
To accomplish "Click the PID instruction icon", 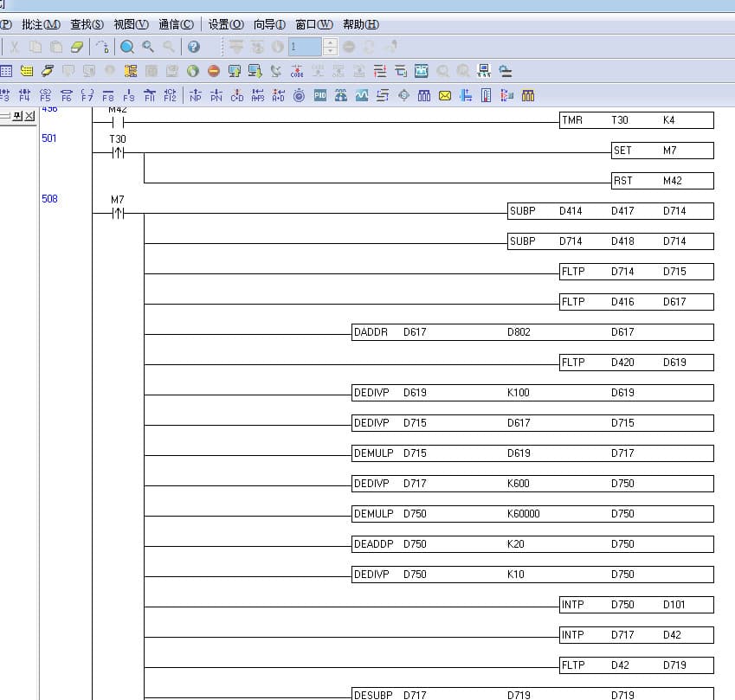I will coord(320,95).
